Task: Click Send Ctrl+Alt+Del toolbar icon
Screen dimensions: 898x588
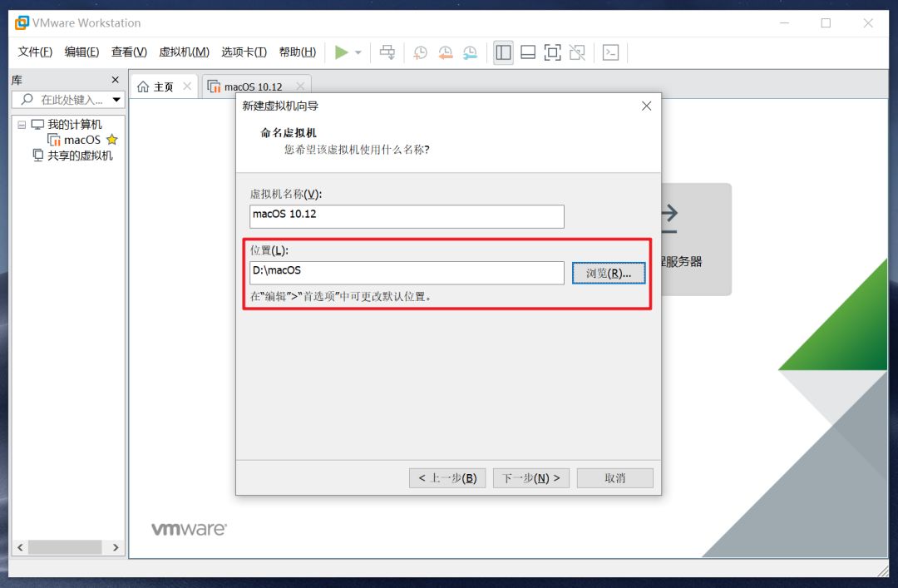Action: 387,52
